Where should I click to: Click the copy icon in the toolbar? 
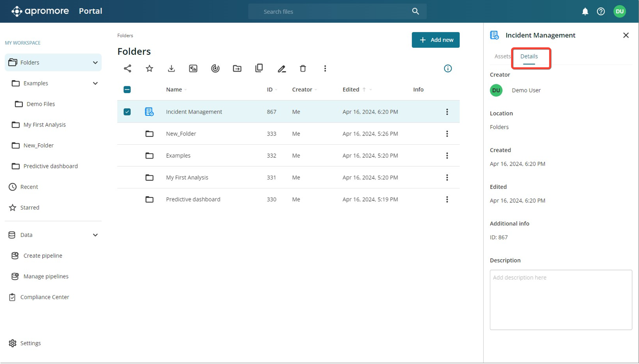[x=259, y=68]
